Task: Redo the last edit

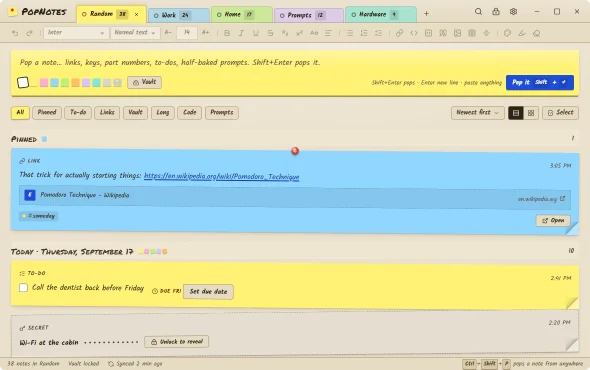Action: click(x=29, y=33)
